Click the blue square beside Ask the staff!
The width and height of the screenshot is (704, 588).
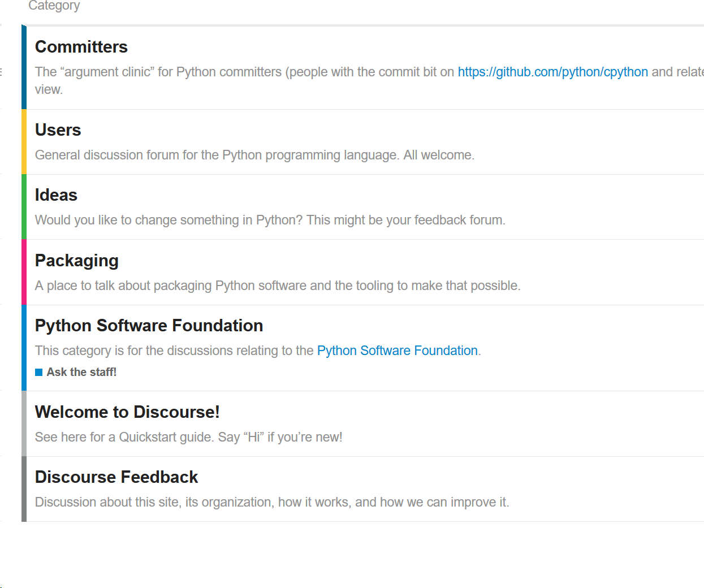(38, 372)
